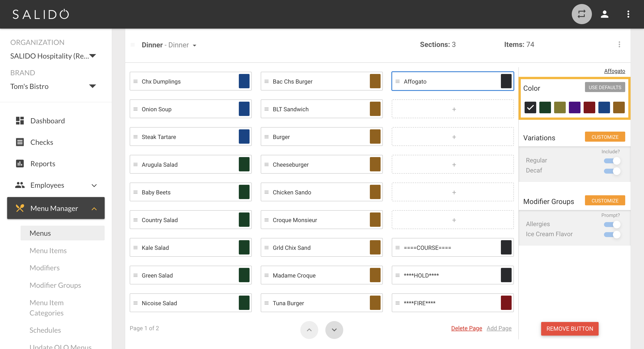Open Menu Item Categories in sidebar
Image resolution: width=644 pixels, height=349 pixels.
pos(47,308)
